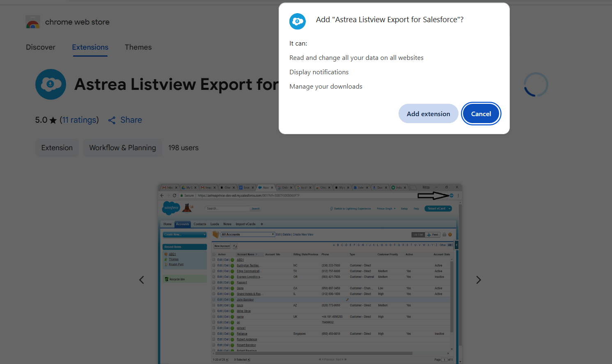This screenshot has width=612, height=364.
Task: Cancel the extension install dialog
Action: 481,114
